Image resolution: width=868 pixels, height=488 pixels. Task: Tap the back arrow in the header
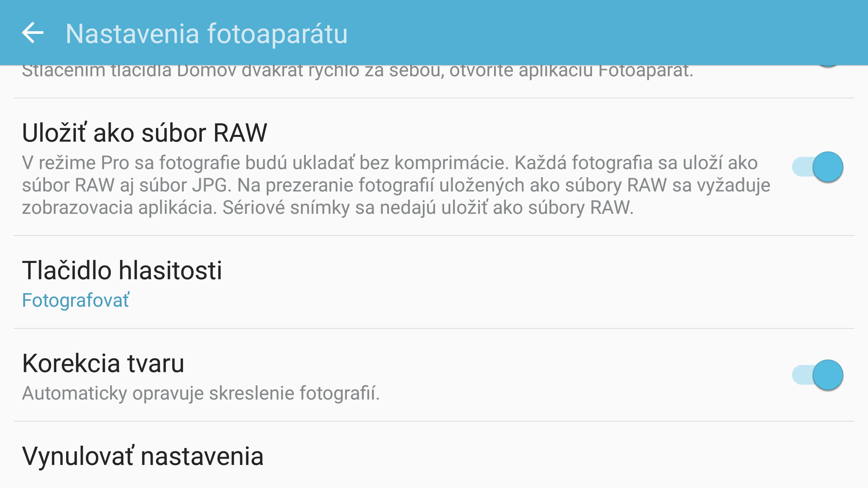pyautogui.click(x=33, y=33)
